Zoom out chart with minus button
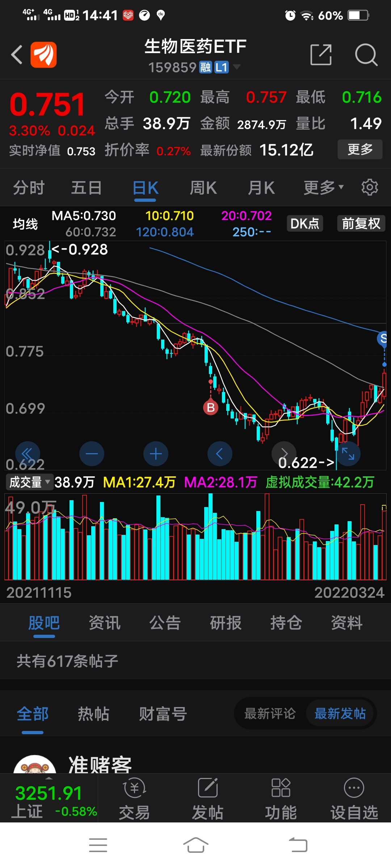The width and height of the screenshot is (391, 868). tap(92, 454)
